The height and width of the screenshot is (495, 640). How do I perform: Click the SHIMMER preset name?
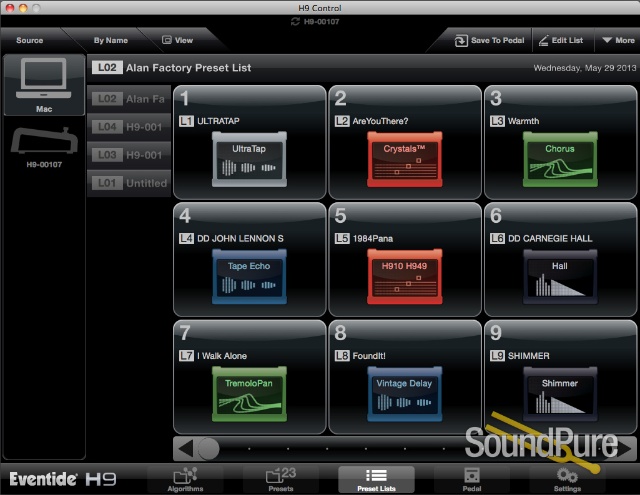coord(529,356)
